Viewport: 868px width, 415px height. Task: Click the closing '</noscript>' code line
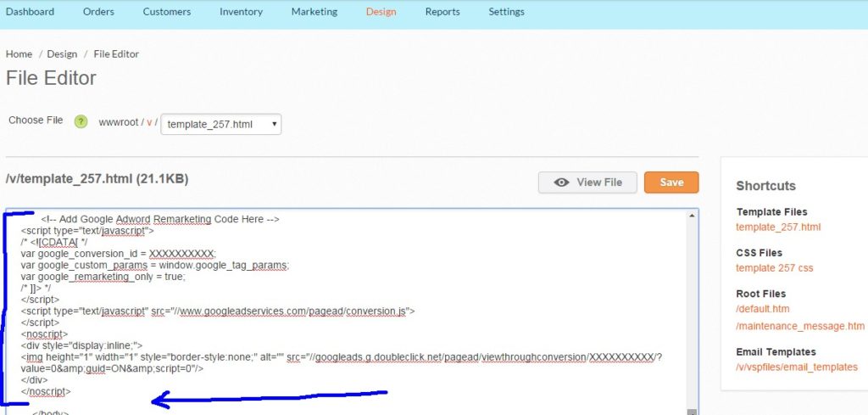point(46,392)
